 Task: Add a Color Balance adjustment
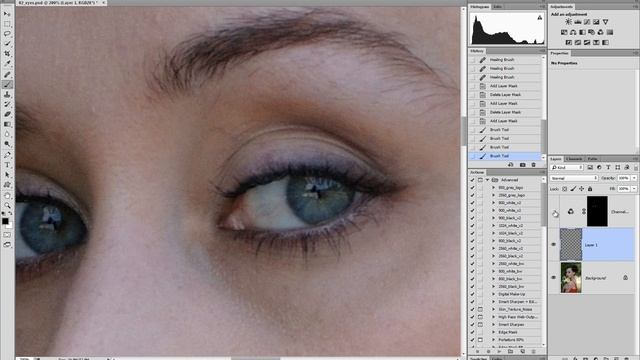573,32
